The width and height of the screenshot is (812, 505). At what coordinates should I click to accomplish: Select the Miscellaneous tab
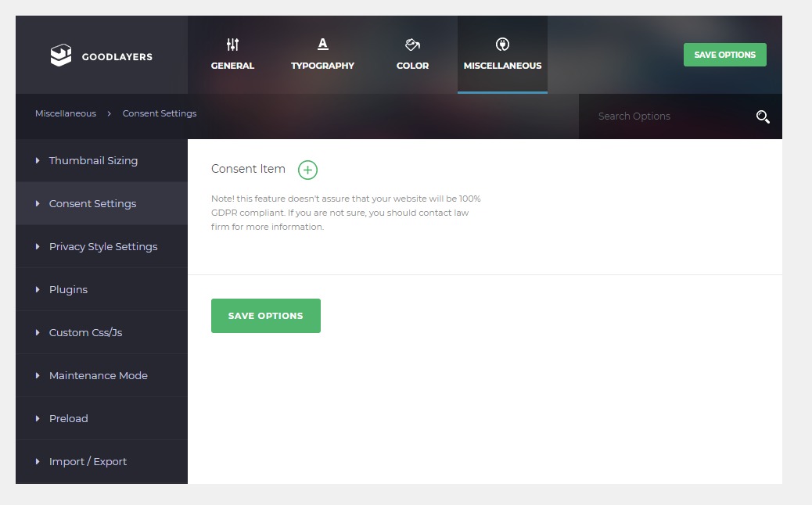click(502, 55)
